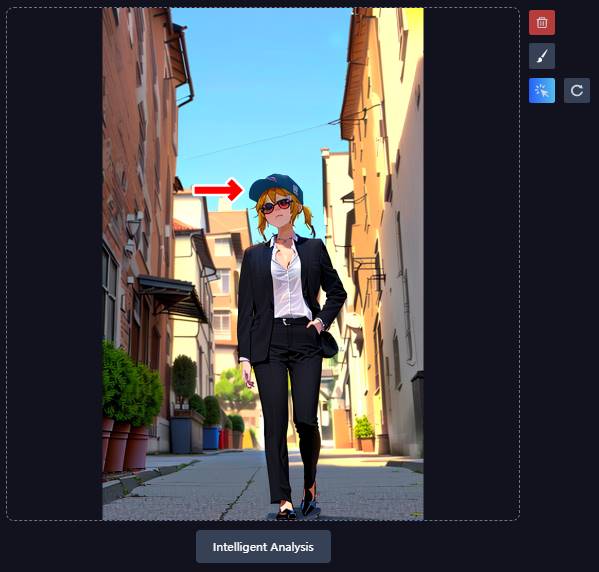Click the circular reset arrow icon

pos(577,91)
